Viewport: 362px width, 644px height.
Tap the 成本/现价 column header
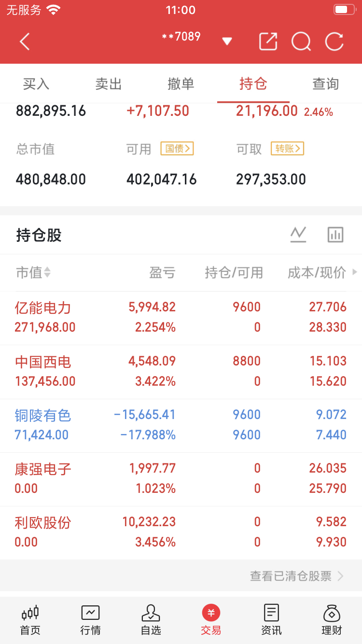[x=317, y=273]
